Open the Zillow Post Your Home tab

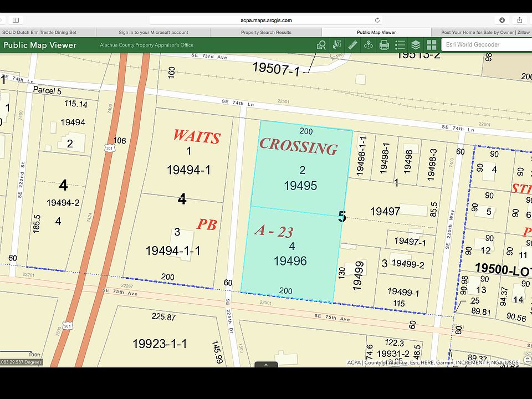pyautogui.click(x=482, y=33)
